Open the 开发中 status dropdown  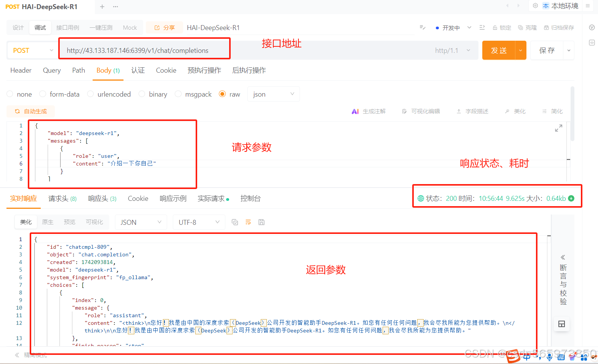pos(453,27)
